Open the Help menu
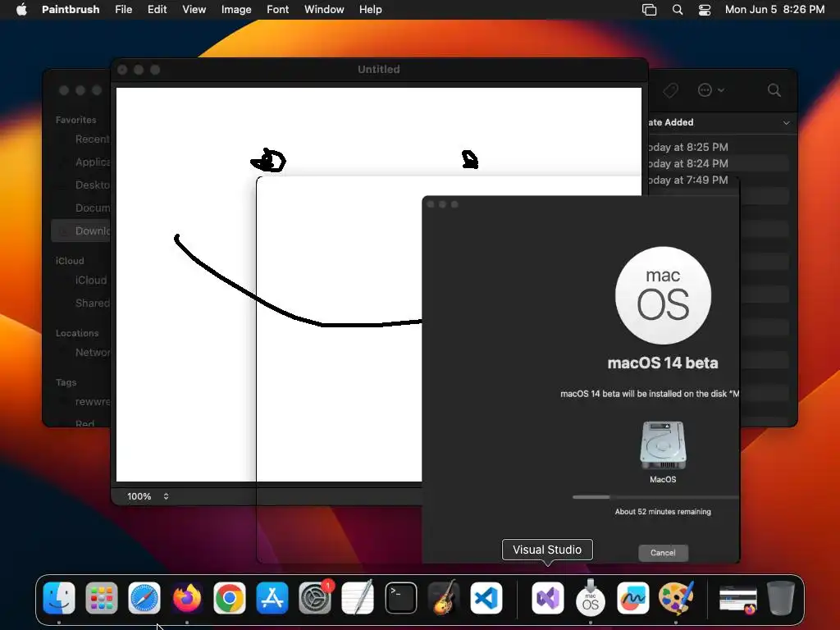 [x=370, y=10]
